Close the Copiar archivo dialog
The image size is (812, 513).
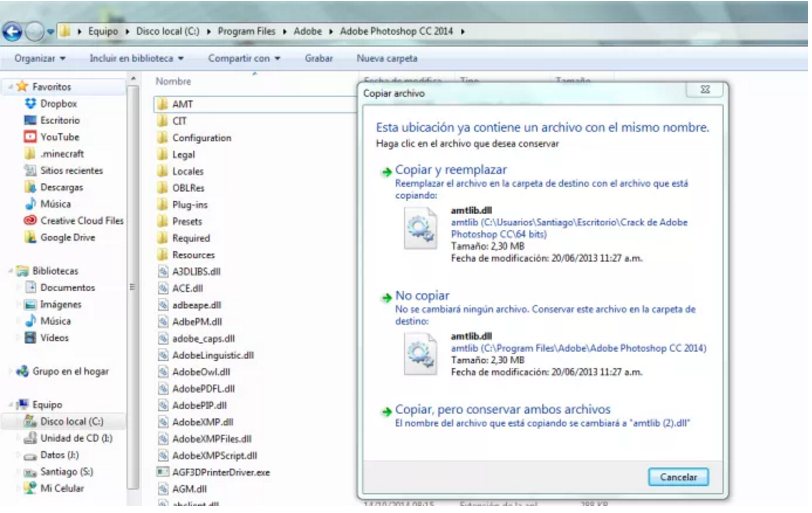(705, 89)
